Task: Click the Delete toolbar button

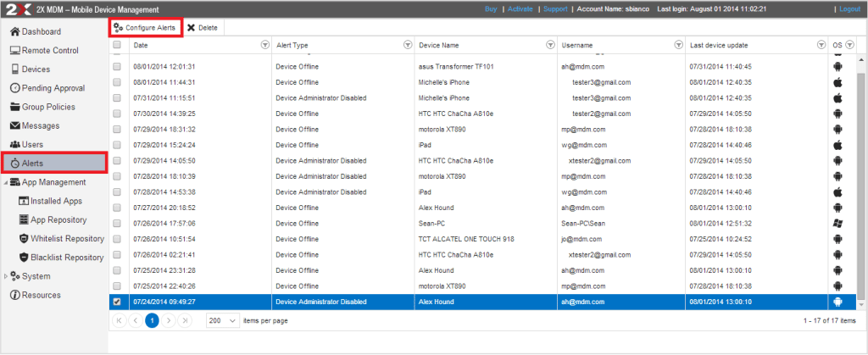Action: 203,28
